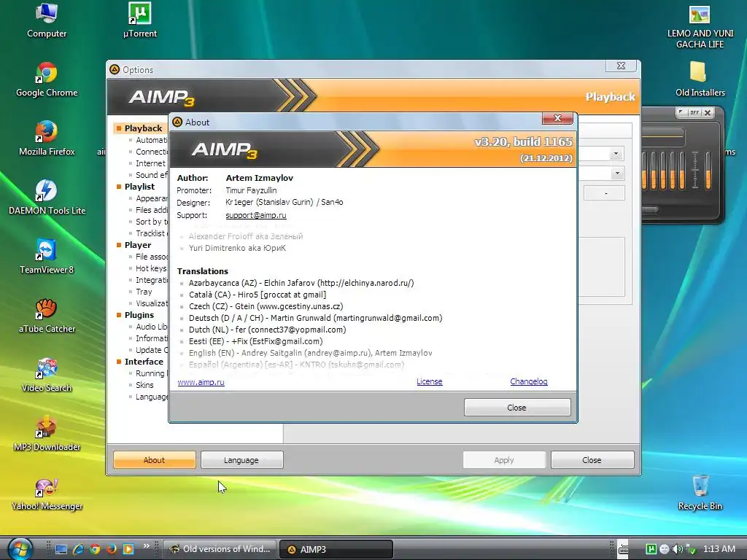Open Yahoo! Messenger desktop shortcut
The height and width of the screenshot is (560, 747).
click(46, 494)
